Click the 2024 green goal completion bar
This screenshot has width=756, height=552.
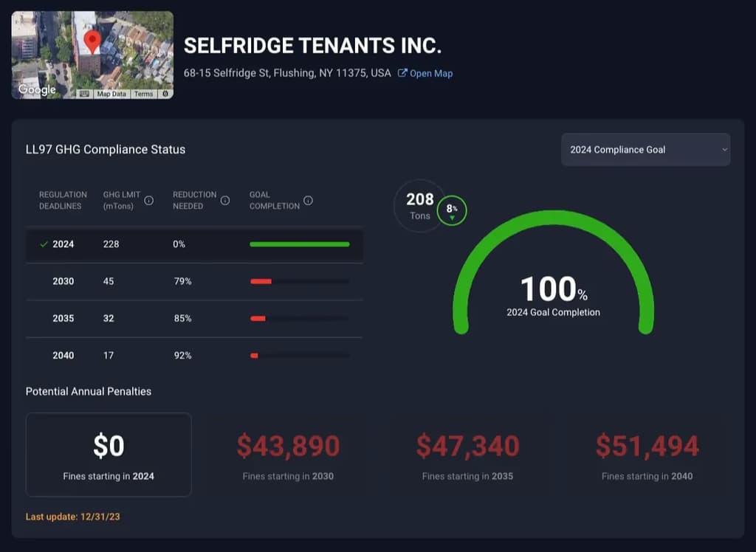[299, 244]
